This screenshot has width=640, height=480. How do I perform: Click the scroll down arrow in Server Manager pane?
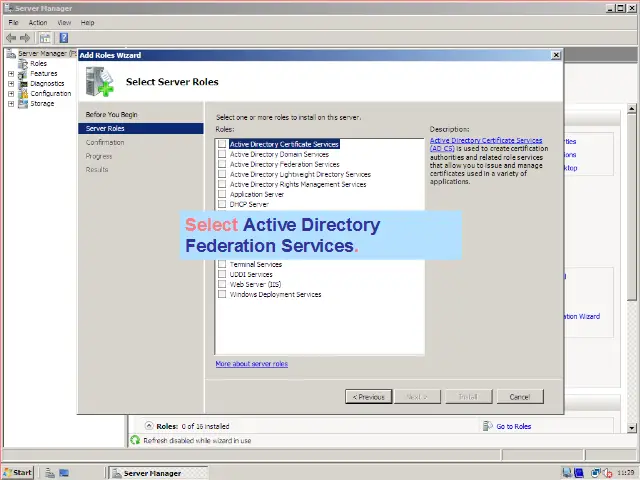point(631,428)
